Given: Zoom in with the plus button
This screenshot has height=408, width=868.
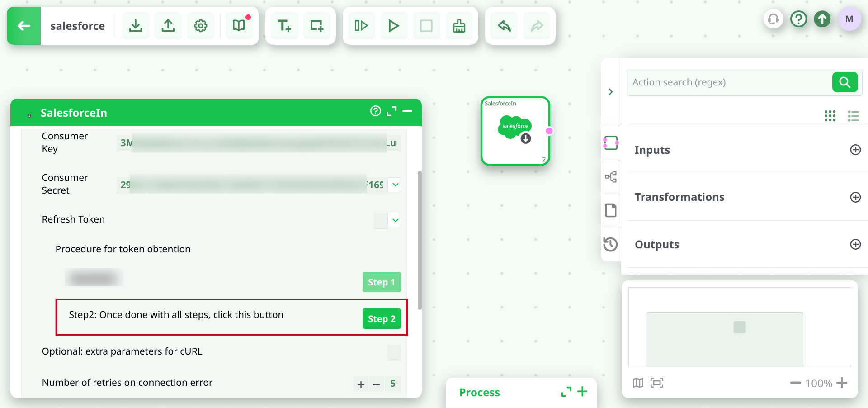Looking at the screenshot, I should point(842,383).
